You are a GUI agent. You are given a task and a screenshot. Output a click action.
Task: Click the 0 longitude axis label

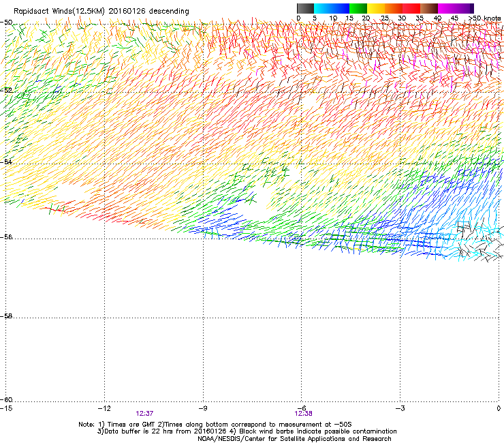pos(499,408)
